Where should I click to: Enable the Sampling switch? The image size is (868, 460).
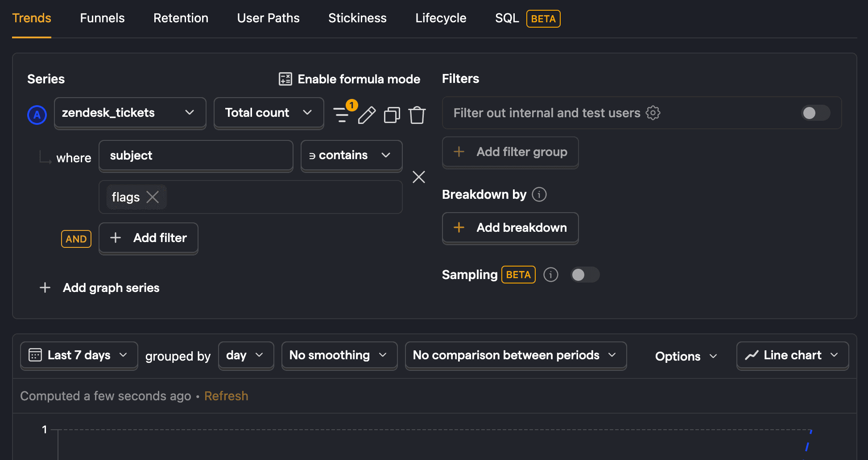(x=585, y=275)
